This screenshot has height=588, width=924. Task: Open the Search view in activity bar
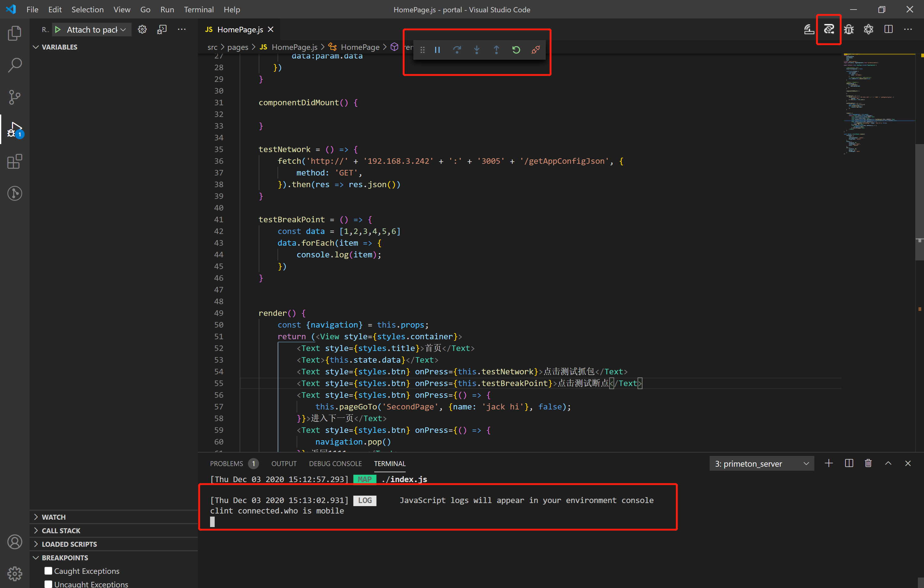pos(14,65)
